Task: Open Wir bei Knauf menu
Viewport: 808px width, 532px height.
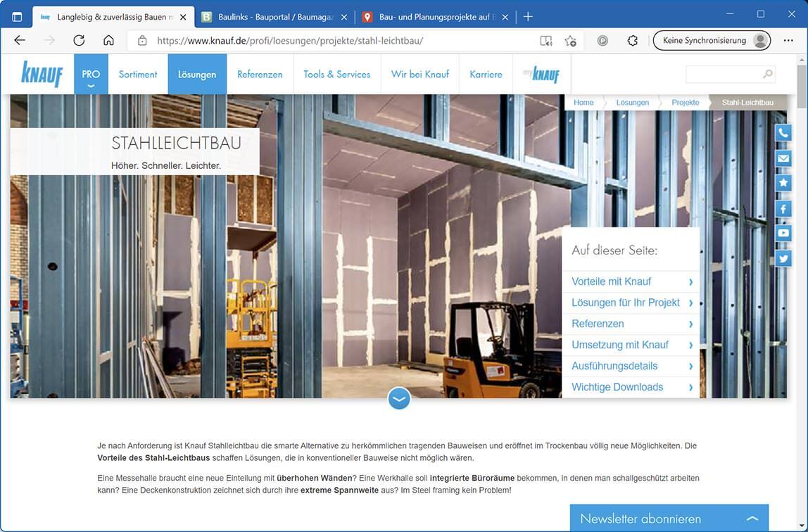Action: [x=420, y=74]
